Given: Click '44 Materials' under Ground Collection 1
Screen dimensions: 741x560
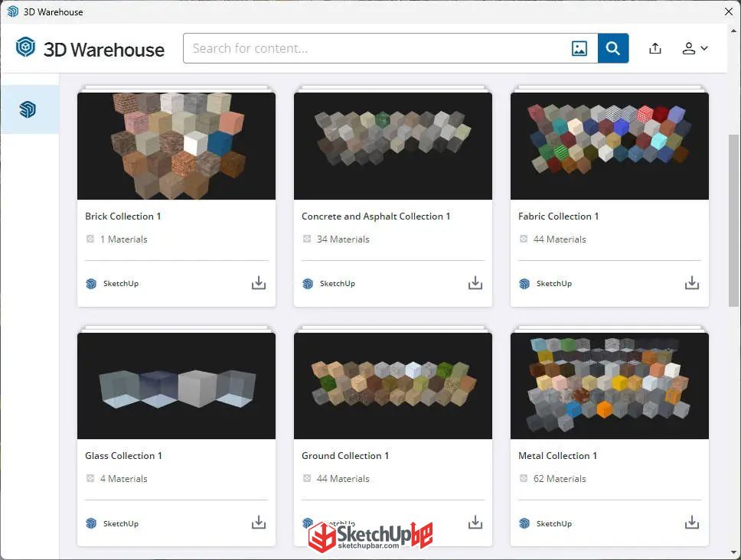Looking at the screenshot, I should coord(343,478).
